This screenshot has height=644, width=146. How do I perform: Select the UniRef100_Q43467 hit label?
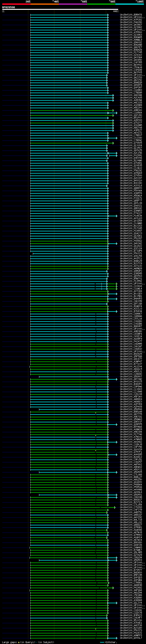coord(131,25)
